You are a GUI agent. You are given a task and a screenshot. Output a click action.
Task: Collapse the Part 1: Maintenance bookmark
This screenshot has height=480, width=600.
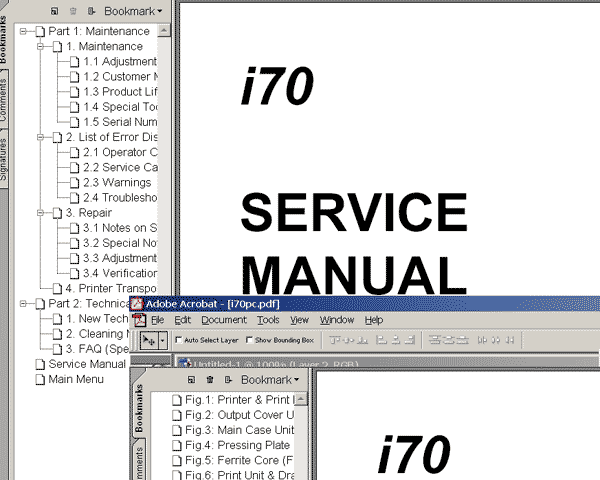23,31
